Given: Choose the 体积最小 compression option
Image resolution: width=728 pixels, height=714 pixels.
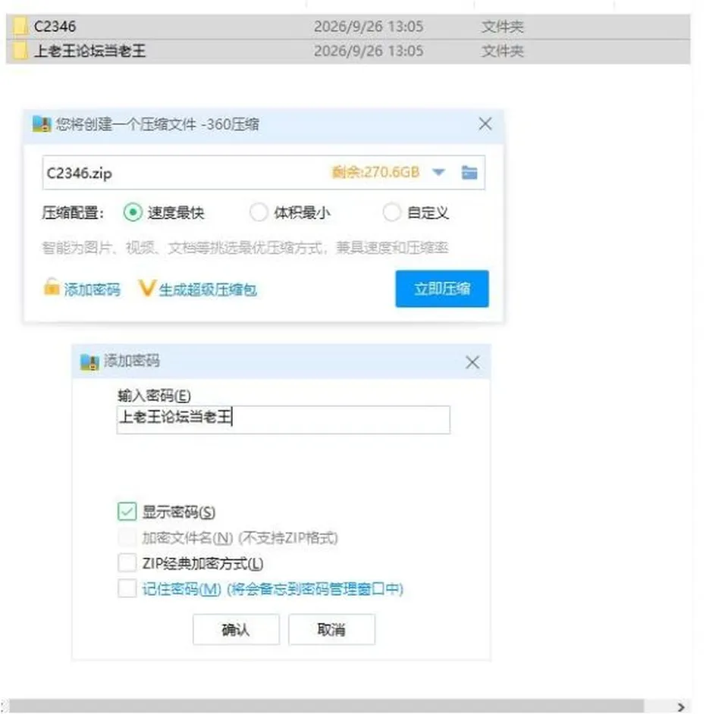Looking at the screenshot, I should click(259, 212).
